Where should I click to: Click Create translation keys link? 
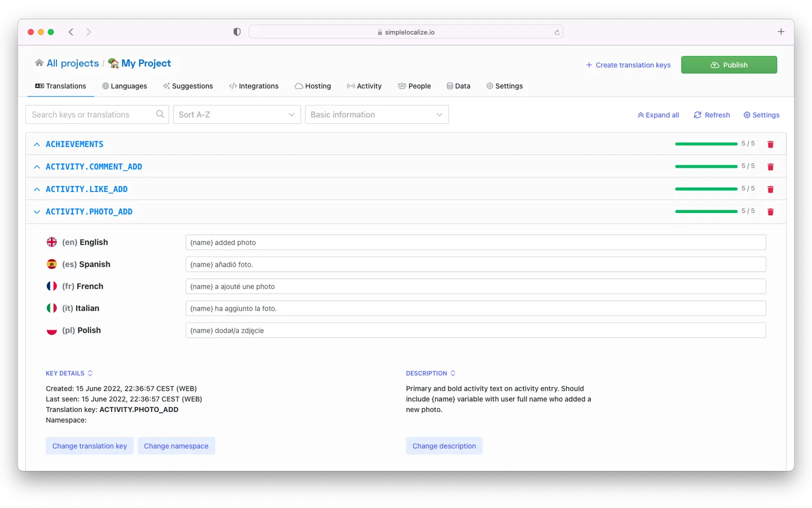[x=628, y=65]
